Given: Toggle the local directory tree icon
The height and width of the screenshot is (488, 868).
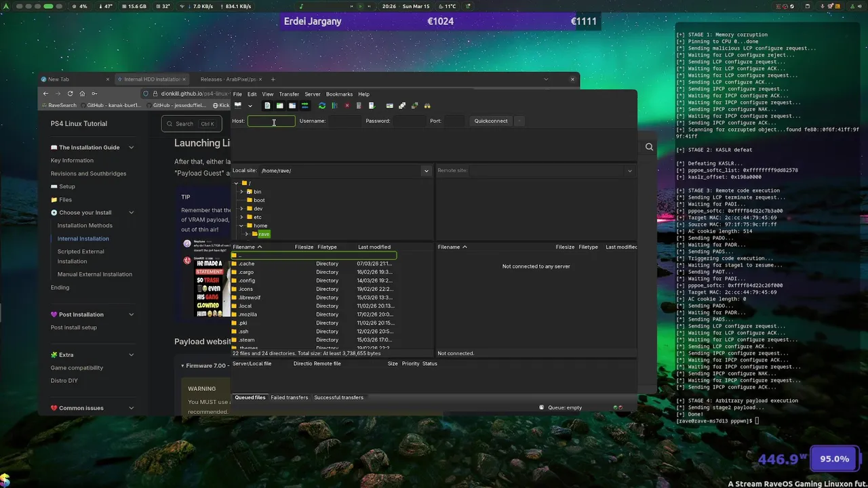Looking at the screenshot, I should point(279,106).
